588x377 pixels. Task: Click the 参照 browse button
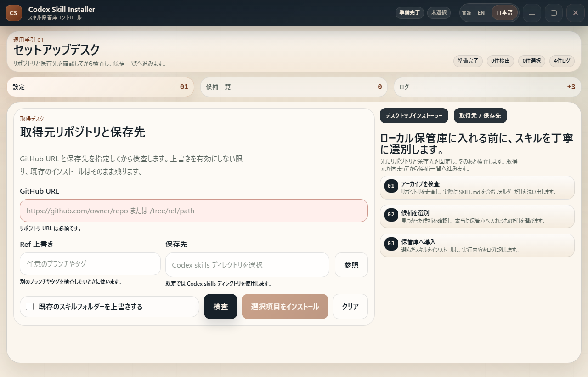[x=351, y=265]
